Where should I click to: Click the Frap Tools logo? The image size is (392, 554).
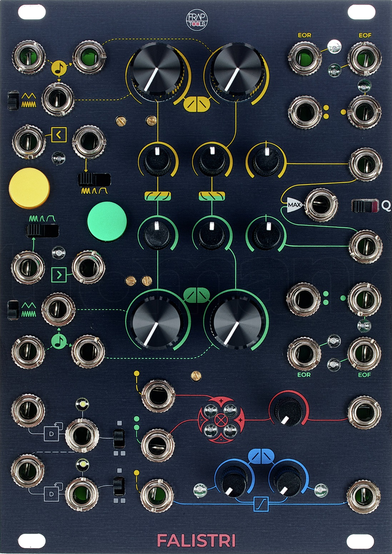coord(197,20)
